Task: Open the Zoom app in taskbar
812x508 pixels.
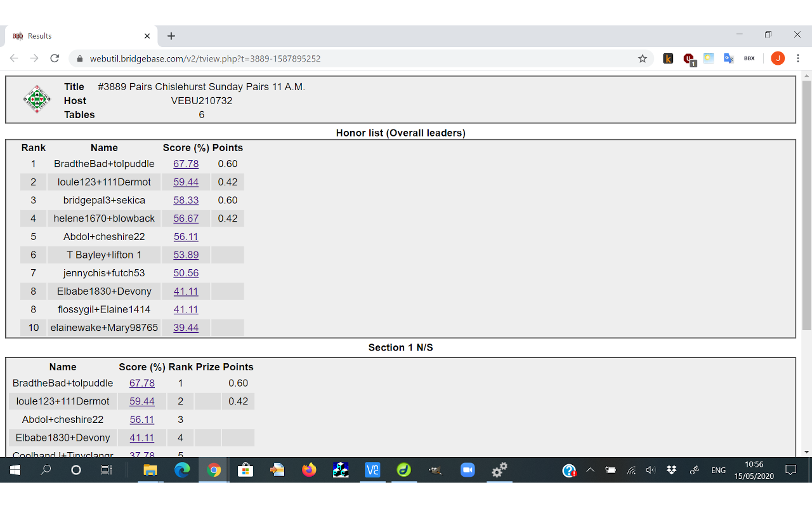Action: [x=468, y=470]
